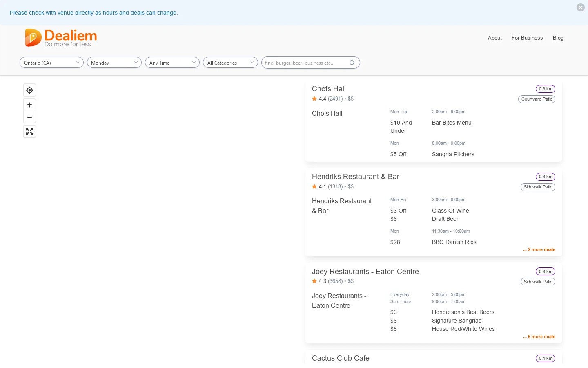
Task: Locate me with the geolocation map icon
Action: pos(29,90)
